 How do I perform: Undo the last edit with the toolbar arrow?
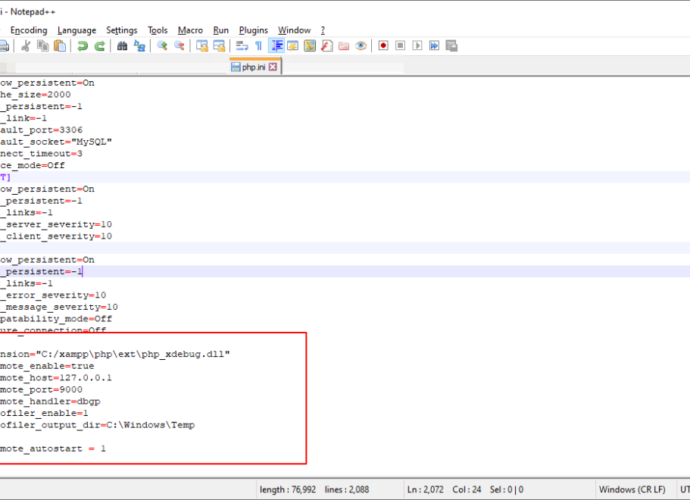83,46
